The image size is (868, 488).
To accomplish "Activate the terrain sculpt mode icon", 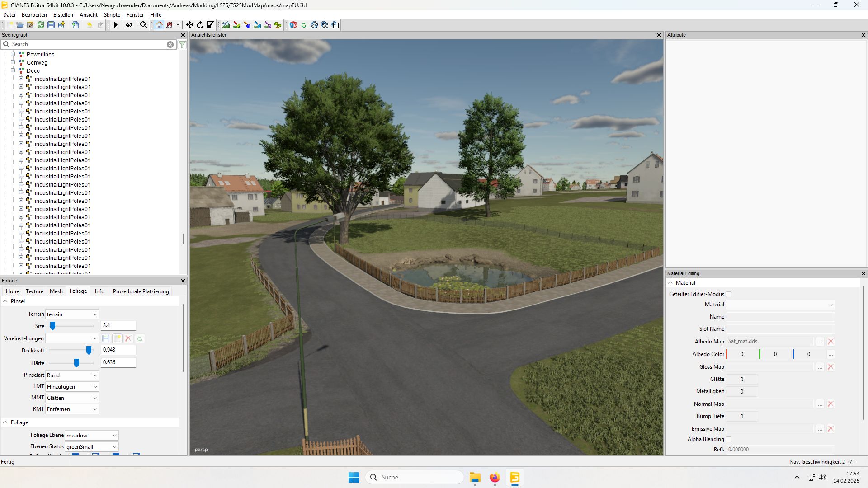I will click(x=226, y=25).
